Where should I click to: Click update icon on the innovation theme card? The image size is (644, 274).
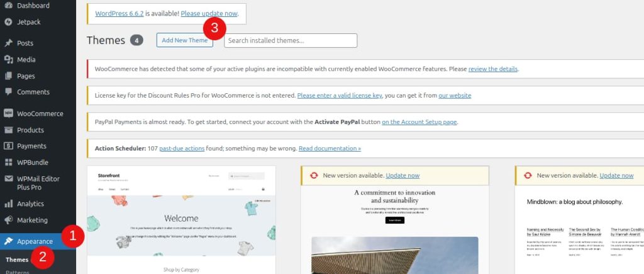click(314, 175)
